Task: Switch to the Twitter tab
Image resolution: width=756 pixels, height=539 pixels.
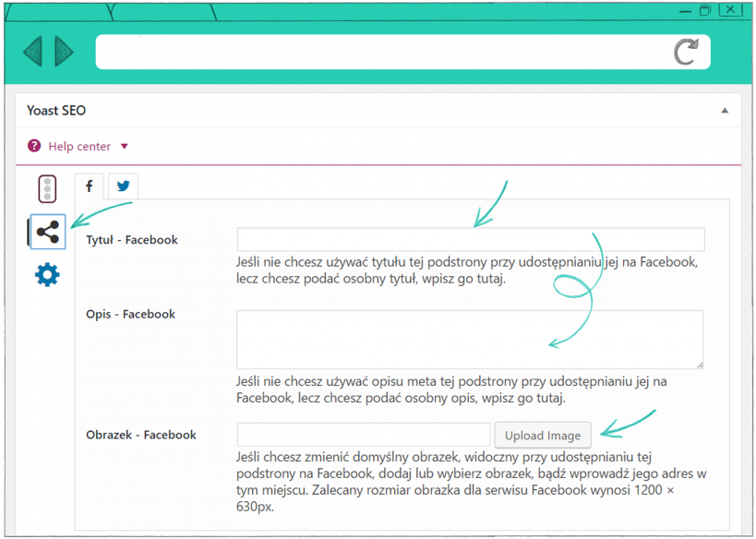Action: coord(124,186)
